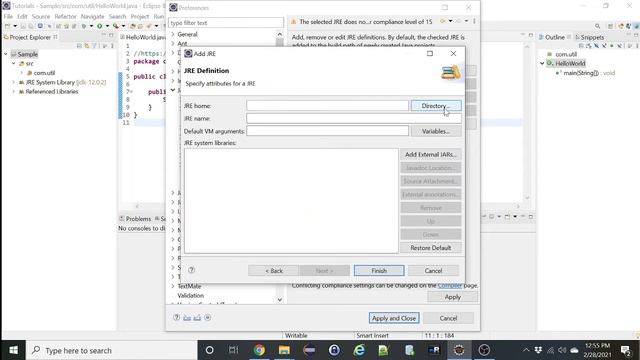
Task: Click Add External JARs... button
Action: click(x=431, y=154)
